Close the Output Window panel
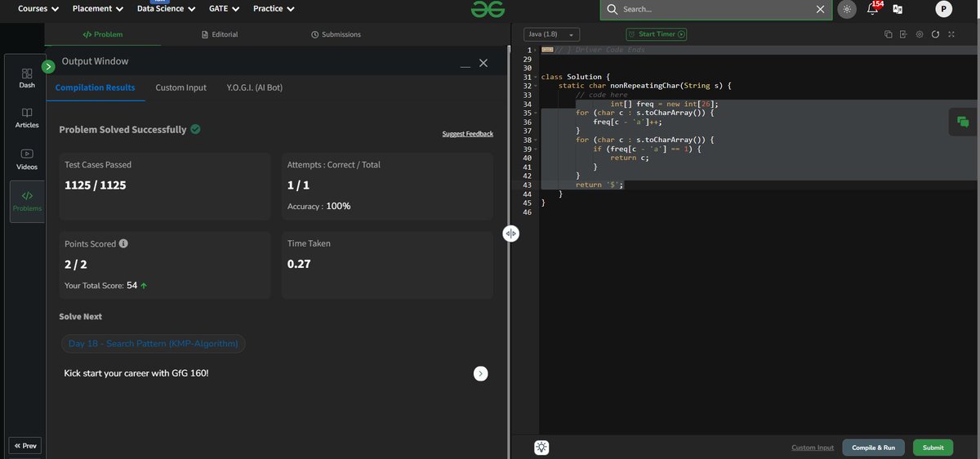 (x=483, y=63)
